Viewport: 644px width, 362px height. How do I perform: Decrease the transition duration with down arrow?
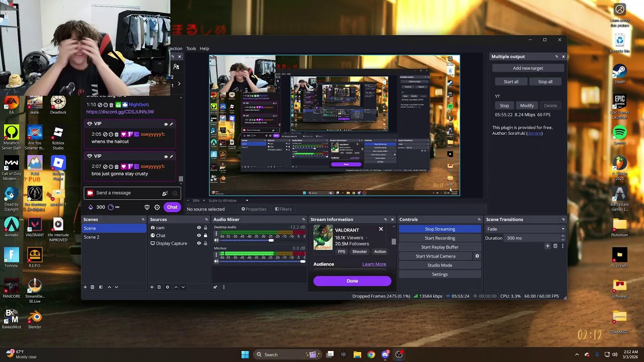(x=562, y=240)
